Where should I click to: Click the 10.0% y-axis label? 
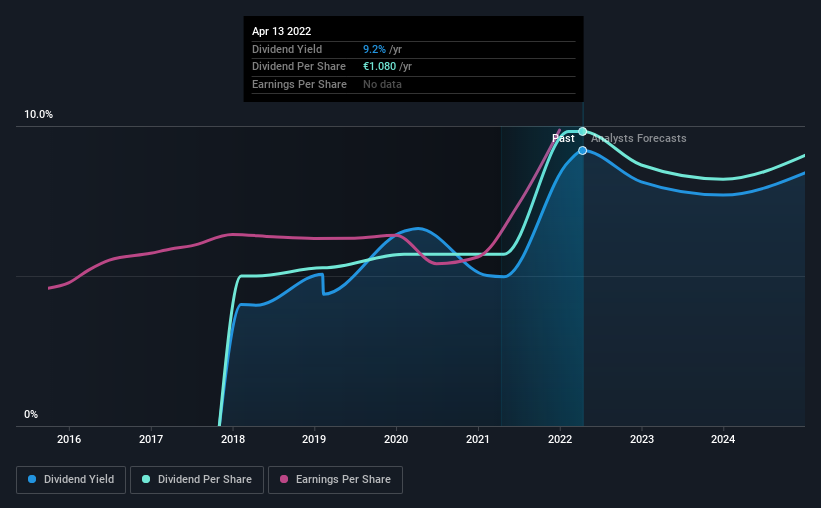(39, 115)
